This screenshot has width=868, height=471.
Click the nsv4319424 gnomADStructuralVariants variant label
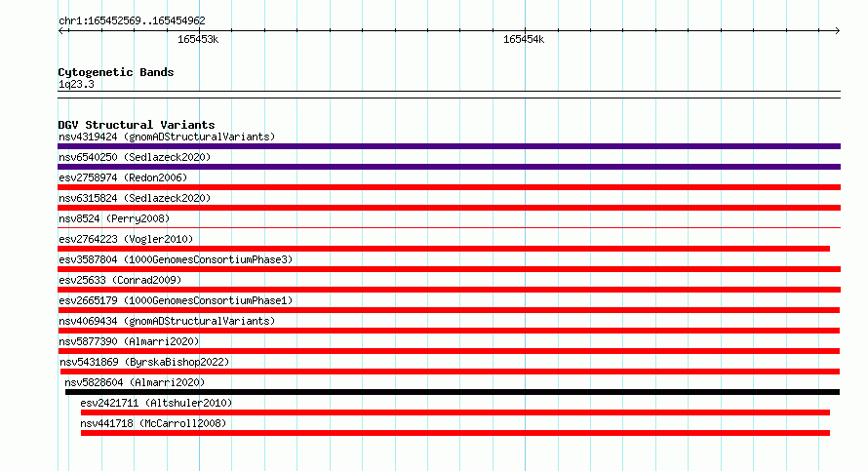(167, 137)
